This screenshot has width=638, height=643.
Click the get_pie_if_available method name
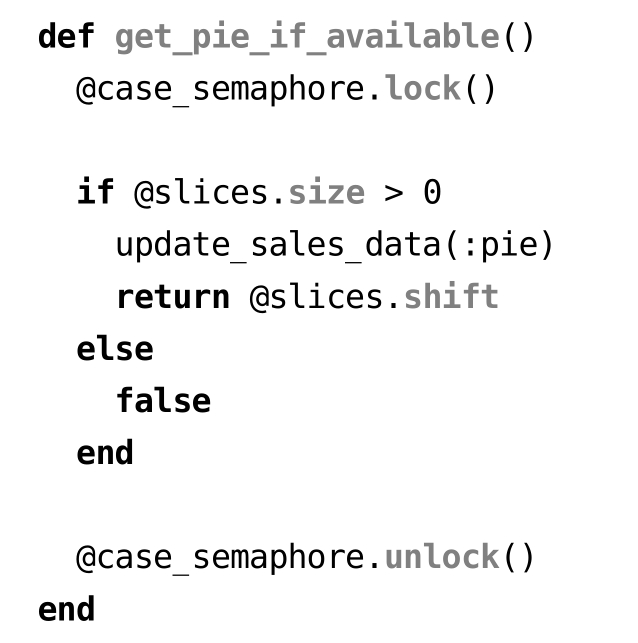[306, 38]
